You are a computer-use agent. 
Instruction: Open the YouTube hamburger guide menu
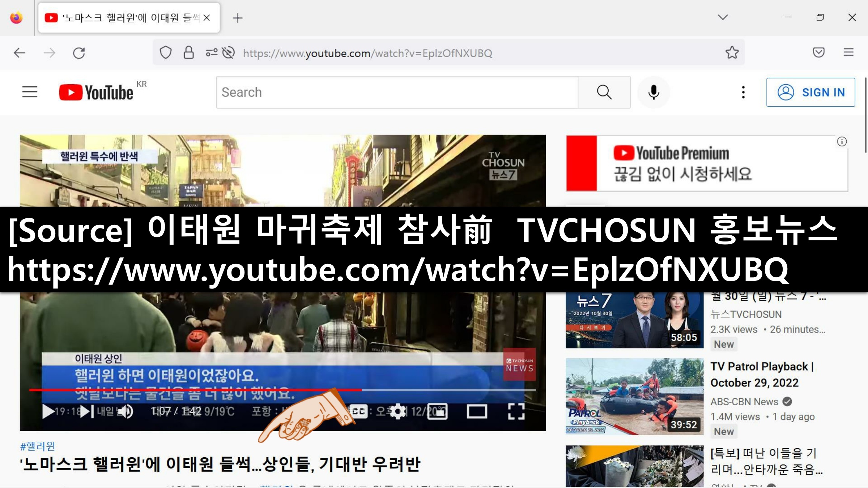point(30,92)
